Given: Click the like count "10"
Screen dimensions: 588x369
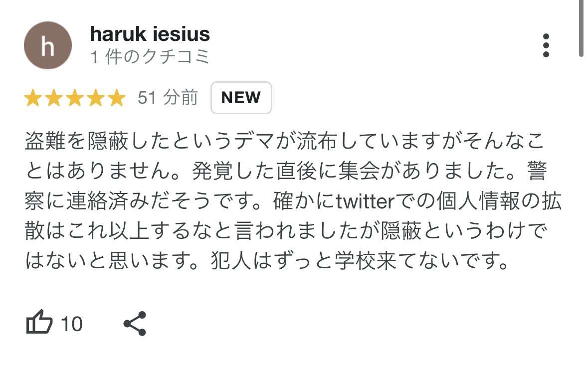Looking at the screenshot, I should point(71,324).
